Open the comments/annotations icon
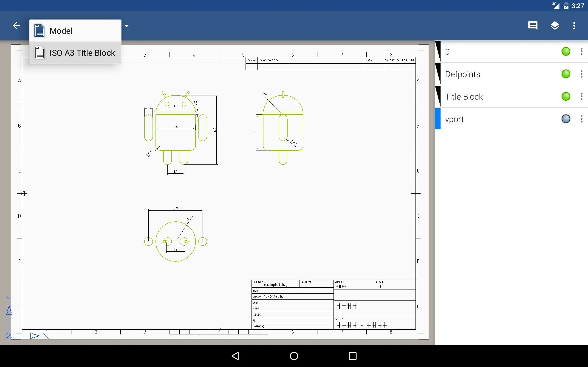Viewport: 588px width, 367px height. (533, 25)
